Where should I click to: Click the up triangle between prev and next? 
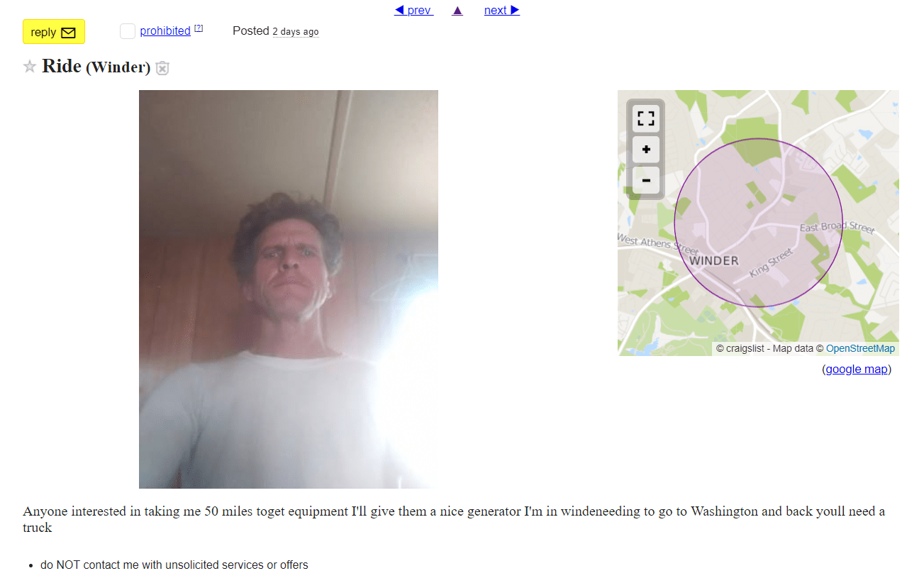(x=457, y=10)
